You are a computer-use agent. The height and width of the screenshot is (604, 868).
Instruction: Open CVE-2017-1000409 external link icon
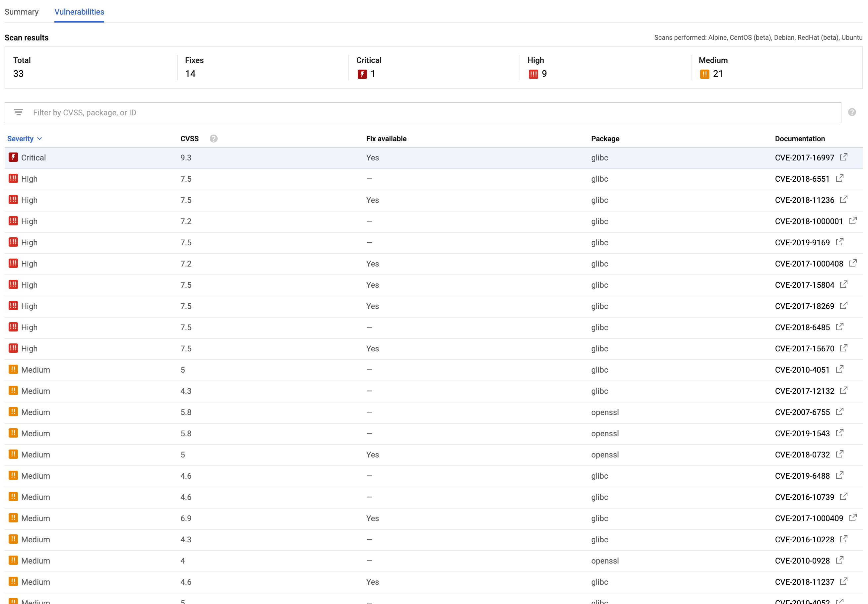[854, 518]
